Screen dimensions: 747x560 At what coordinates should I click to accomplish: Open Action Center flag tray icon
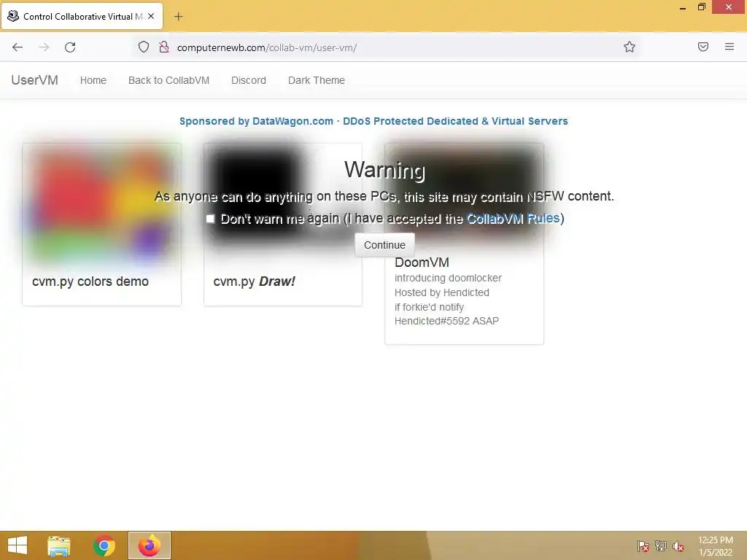(643, 546)
